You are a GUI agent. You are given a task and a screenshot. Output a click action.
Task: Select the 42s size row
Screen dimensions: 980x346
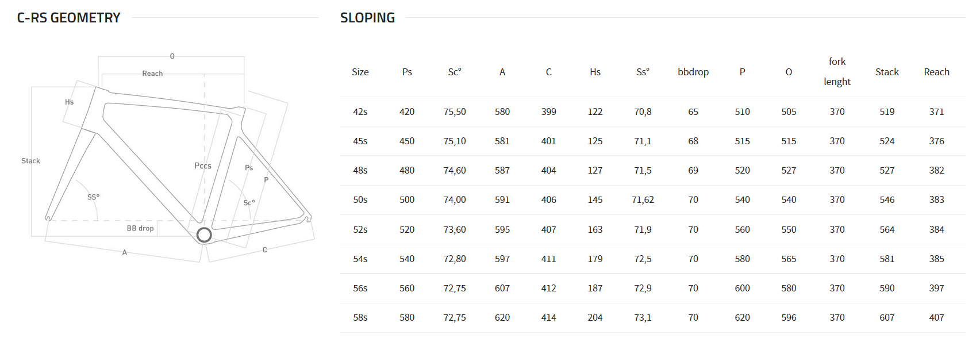653,112
